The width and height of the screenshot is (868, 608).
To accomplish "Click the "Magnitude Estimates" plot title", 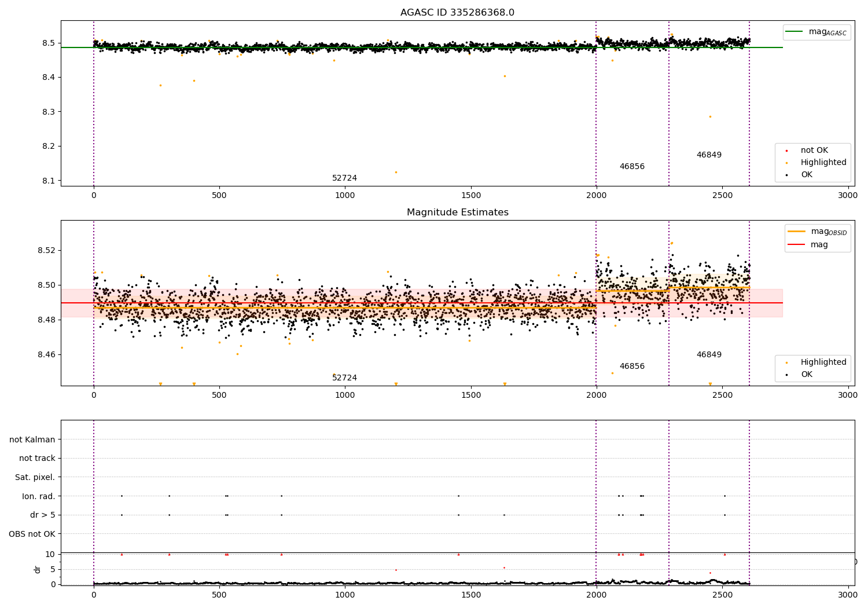I will click(457, 213).
